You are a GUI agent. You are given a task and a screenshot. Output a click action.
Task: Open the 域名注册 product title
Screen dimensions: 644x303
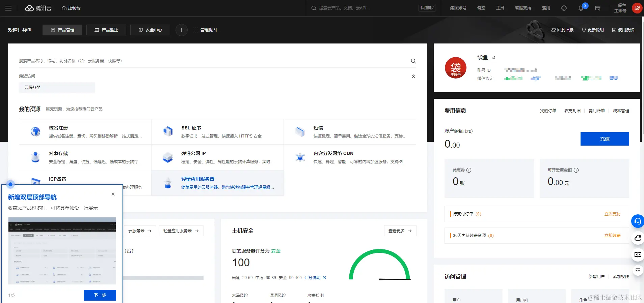pyautogui.click(x=58, y=128)
